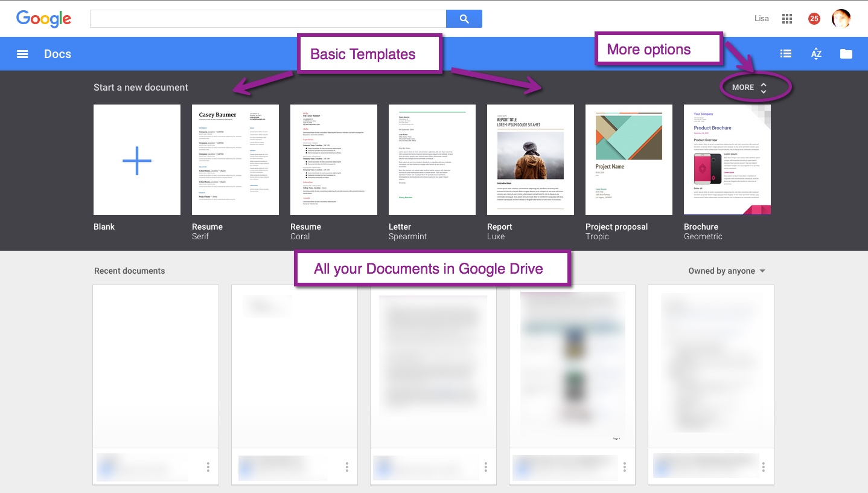Select the Project proposal Tropic template

pyautogui.click(x=629, y=160)
